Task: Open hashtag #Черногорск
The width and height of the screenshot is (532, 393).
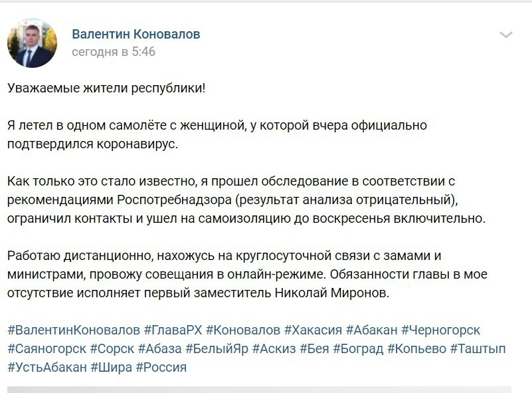Action: pyautogui.click(x=440, y=330)
